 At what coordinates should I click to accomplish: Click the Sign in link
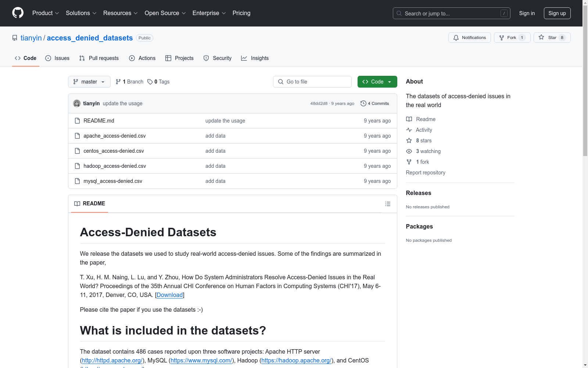click(527, 13)
